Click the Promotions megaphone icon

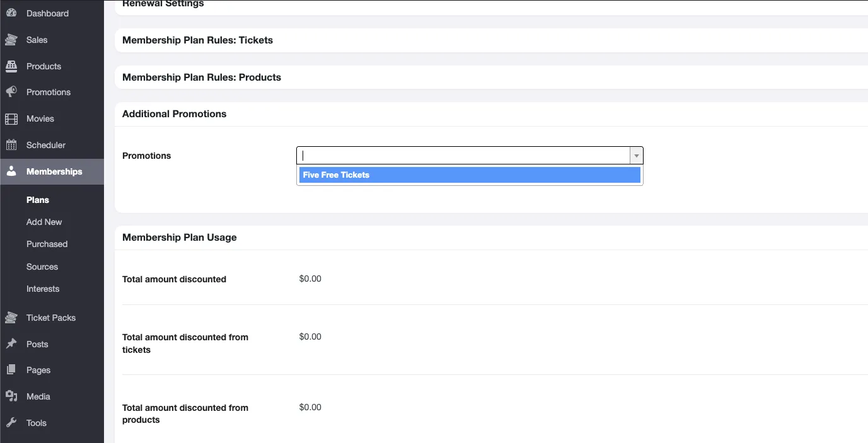pyautogui.click(x=11, y=92)
